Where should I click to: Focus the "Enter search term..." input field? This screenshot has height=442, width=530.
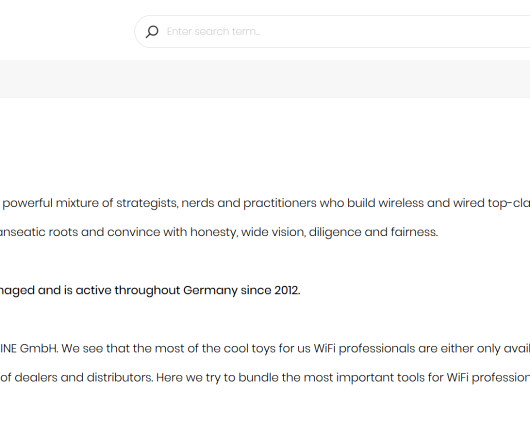(x=347, y=31)
